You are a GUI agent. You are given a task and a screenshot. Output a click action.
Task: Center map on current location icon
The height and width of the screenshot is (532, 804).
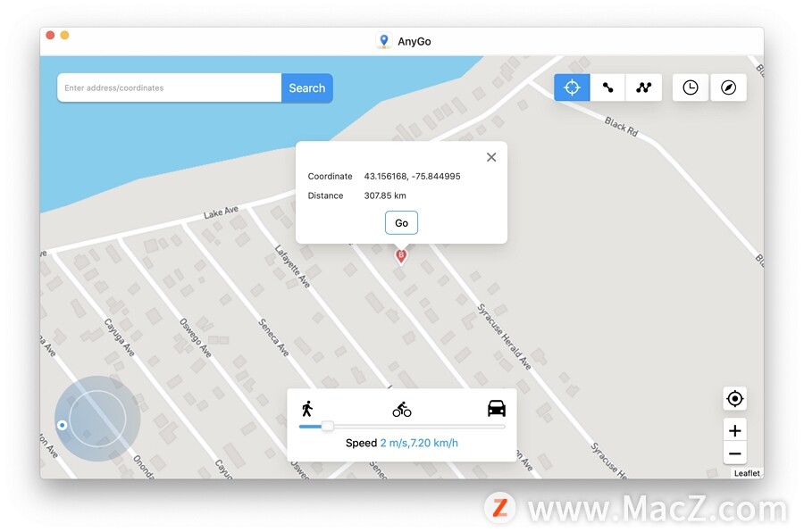point(735,399)
